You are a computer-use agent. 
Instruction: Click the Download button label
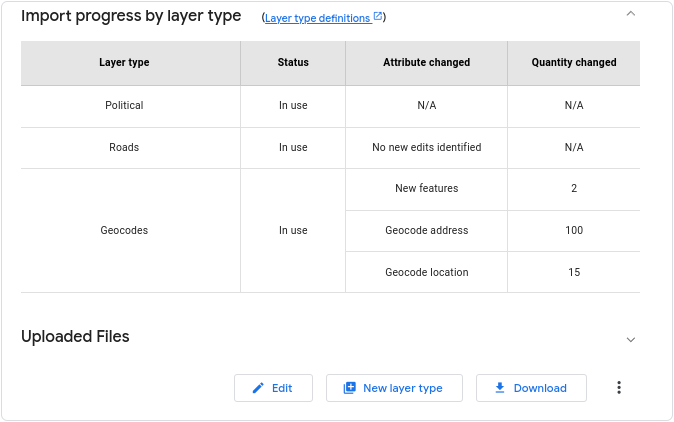tap(540, 388)
